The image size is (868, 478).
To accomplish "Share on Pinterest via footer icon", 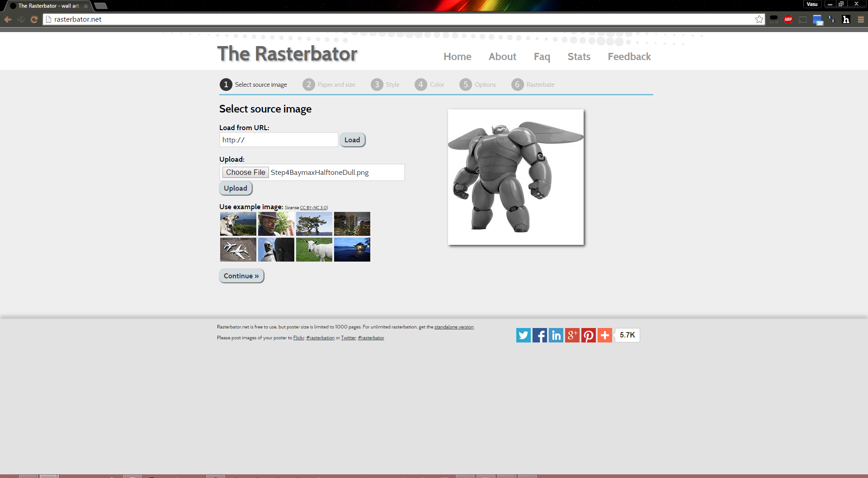I will point(588,335).
